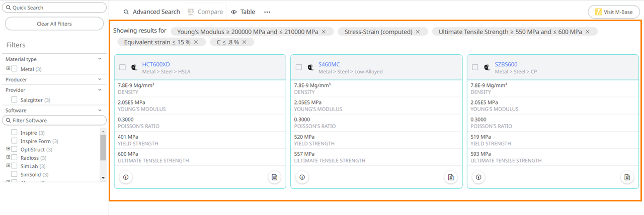Open the SZBS600 material link

point(506,64)
